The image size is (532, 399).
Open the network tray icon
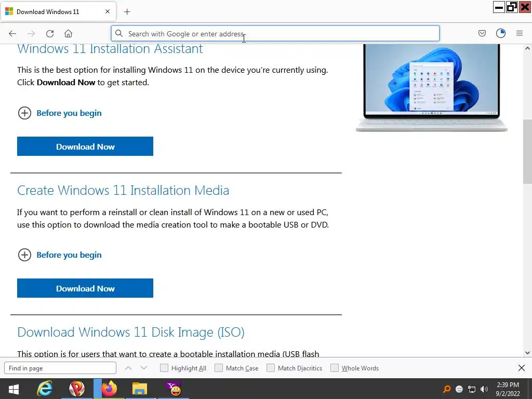[472, 389]
